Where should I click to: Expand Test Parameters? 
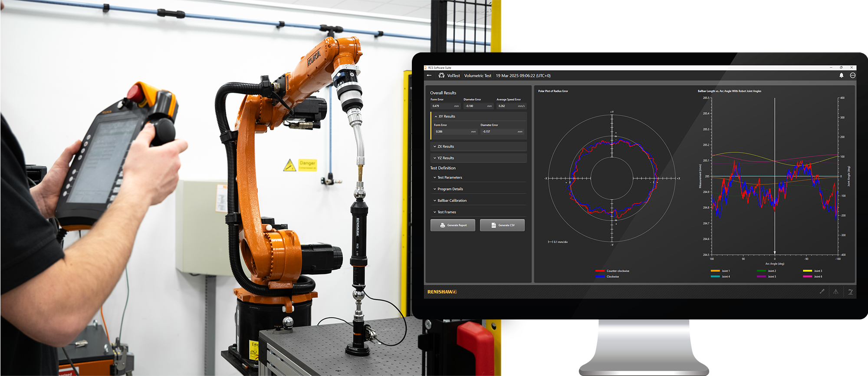[435, 178]
